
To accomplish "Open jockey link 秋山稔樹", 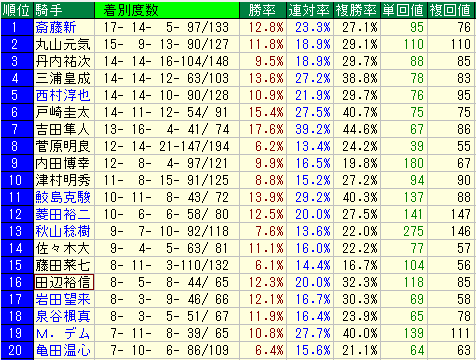I will pyautogui.click(x=63, y=231).
